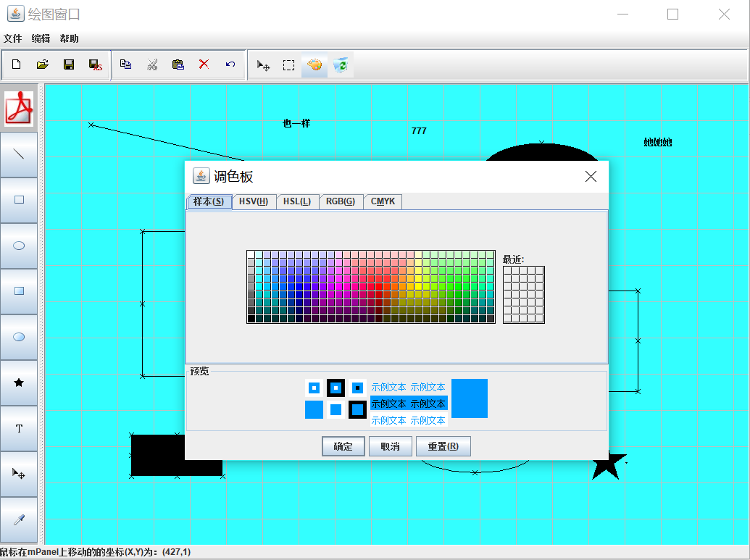Click the 取消 button
This screenshot has width=750, height=560.
pyautogui.click(x=390, y=446)
